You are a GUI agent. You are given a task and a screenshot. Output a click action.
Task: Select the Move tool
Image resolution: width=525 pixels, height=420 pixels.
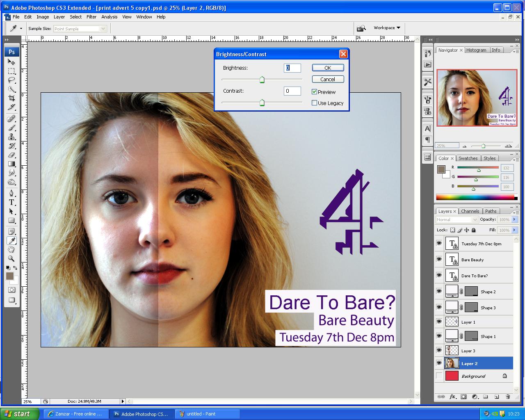[11, 62]
